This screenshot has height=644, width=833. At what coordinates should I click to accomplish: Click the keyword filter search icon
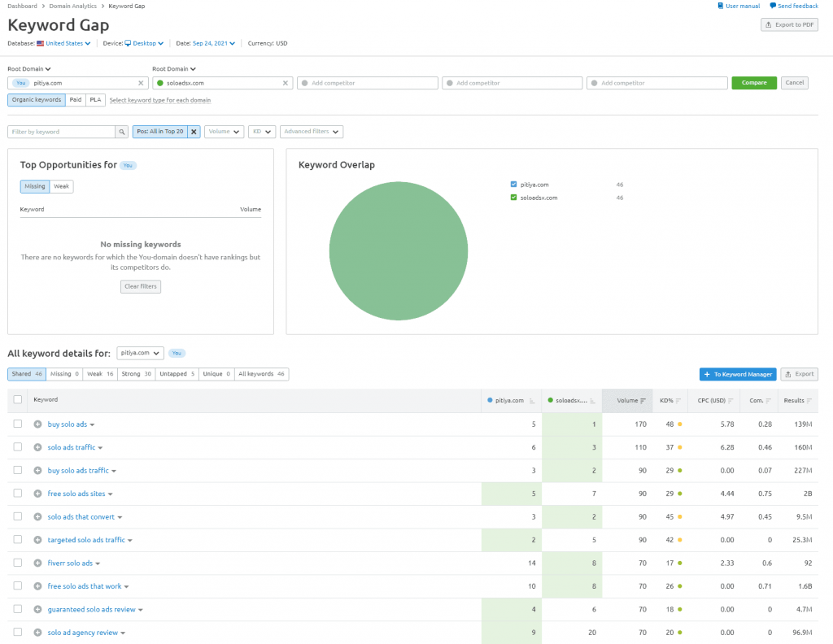pos(122,132)
